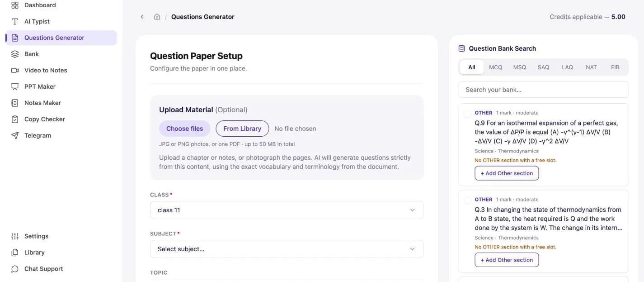Click the Dashboard grid icon
This screenshot has height=282, width=644.
(15, 5)
